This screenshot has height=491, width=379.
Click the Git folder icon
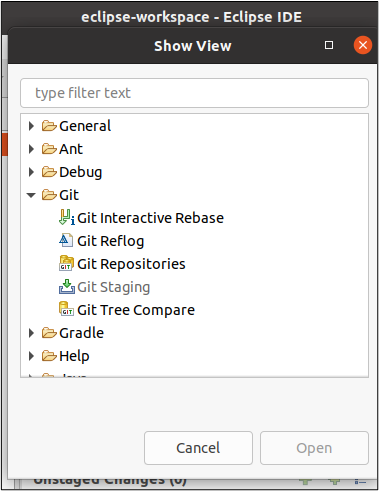pyautogui.click(x=49, y=195)
